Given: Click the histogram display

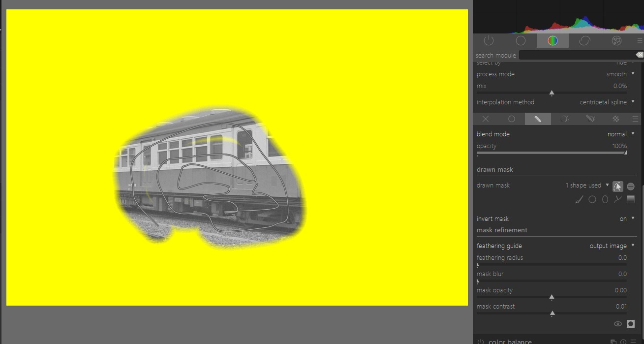Looking at the screenshot, I should [x=558, y=16].
